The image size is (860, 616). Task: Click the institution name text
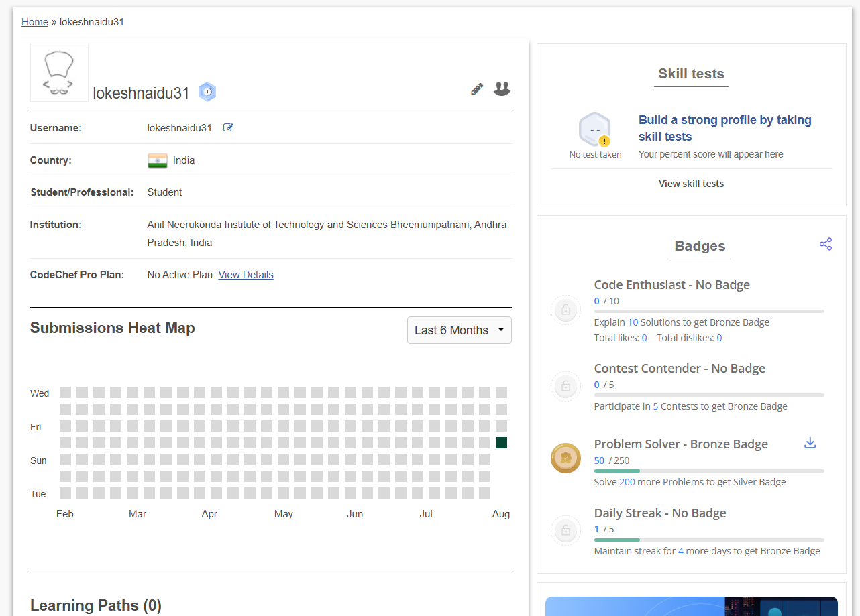point(327,233)
